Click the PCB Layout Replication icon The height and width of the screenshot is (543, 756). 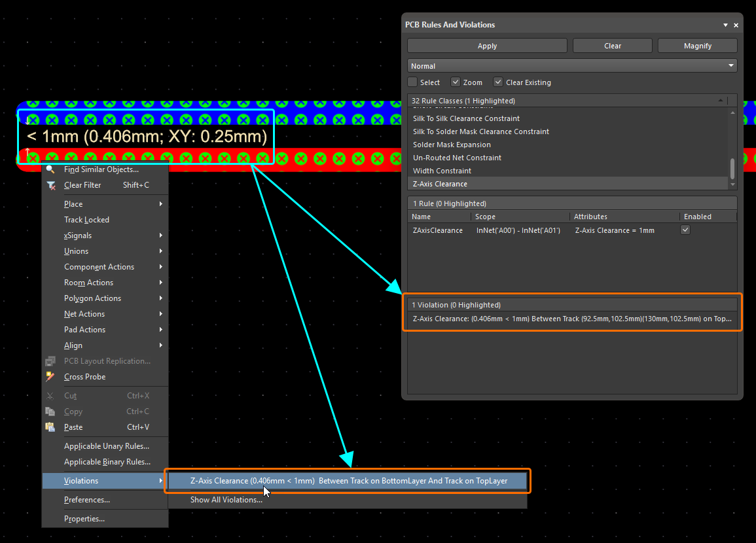click(51, 361)
